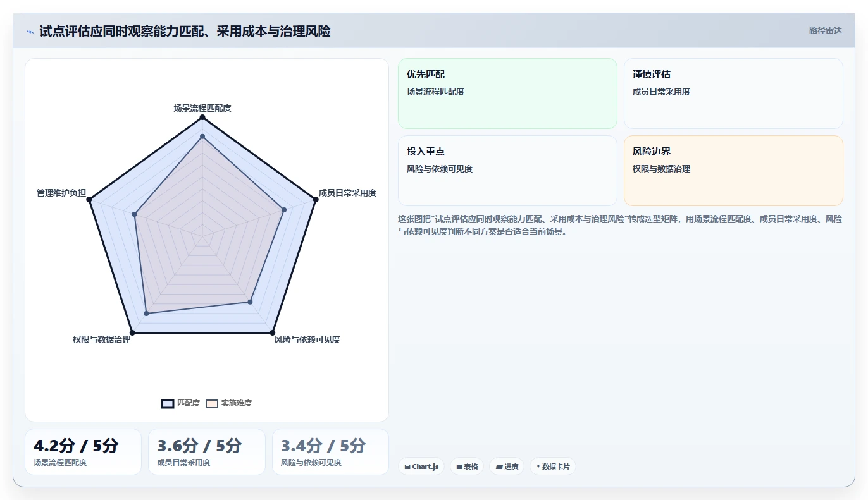Click the outer data point on 管理维护负担 axis

(x=89, y=200)
